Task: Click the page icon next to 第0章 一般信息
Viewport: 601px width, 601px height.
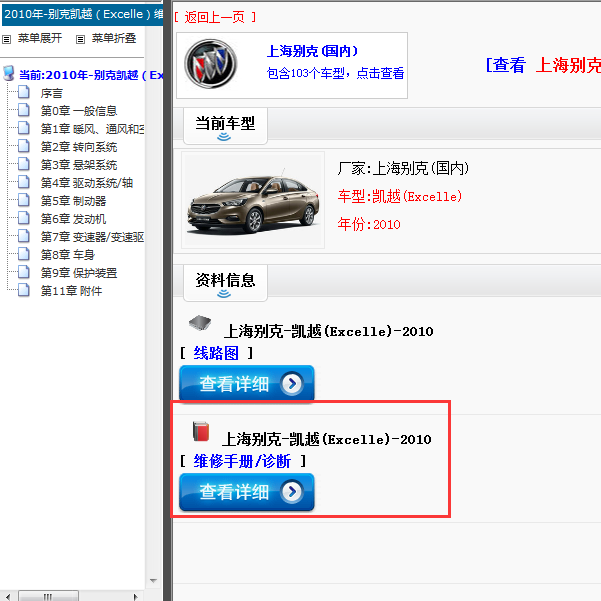Action: [x=24, y=110]
